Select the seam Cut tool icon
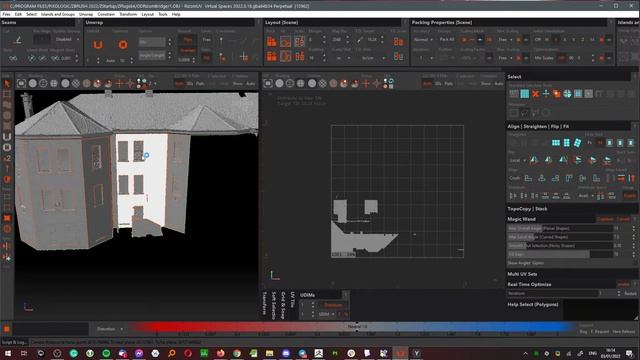The width and height of the screenshot is (640, 360). (x=18, y=40)
